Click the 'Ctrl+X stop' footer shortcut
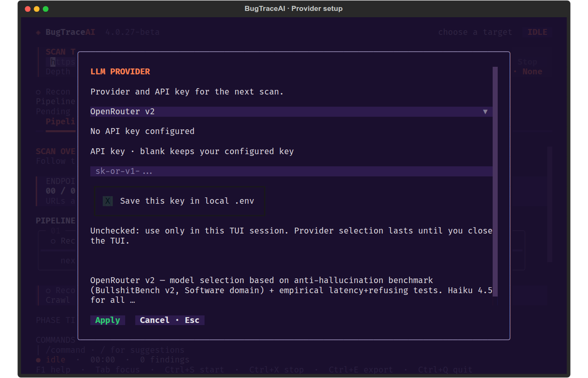588x378 pixels. tap(276, 370)
